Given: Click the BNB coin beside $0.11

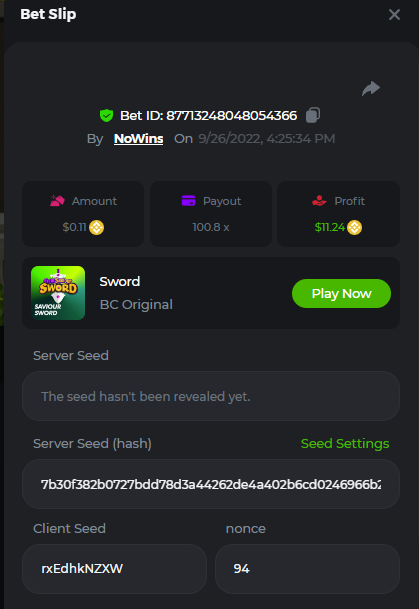Looking at the screenshot, I should coord(96,227).
